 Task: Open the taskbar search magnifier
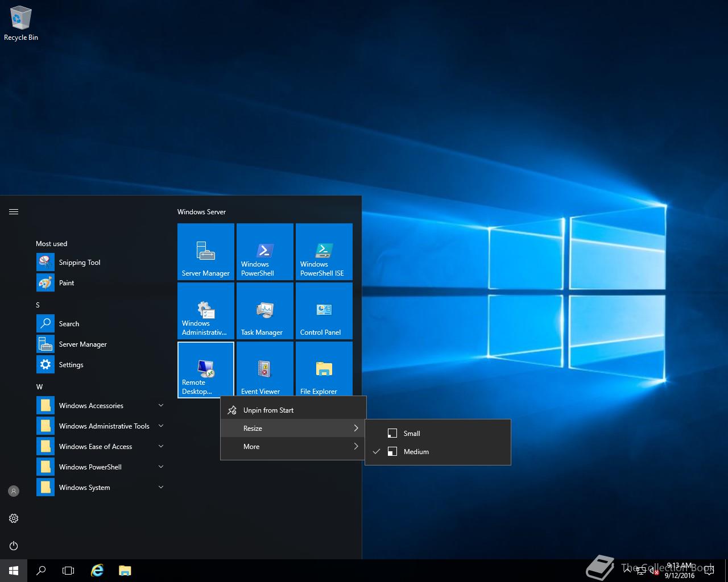[x=41, y=571]
